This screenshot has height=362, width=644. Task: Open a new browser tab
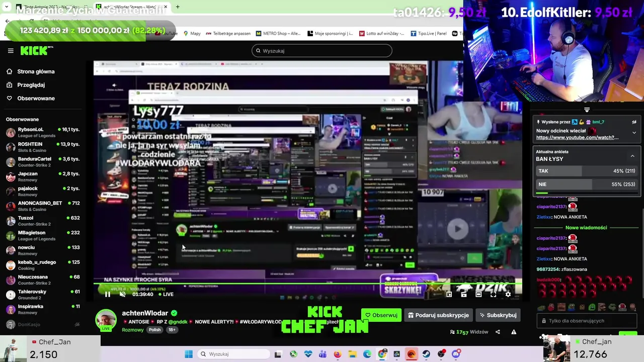(178, 7)
